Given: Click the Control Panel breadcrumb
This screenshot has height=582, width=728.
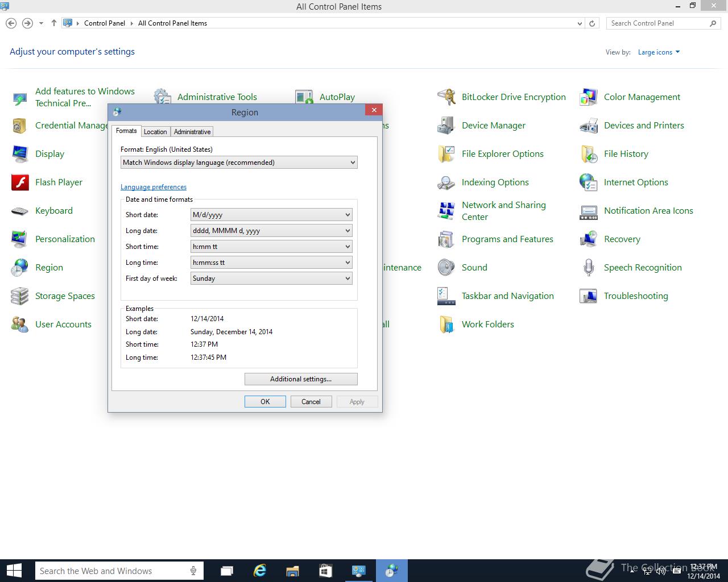Looking at the screenshot, I should coord(105,23).
